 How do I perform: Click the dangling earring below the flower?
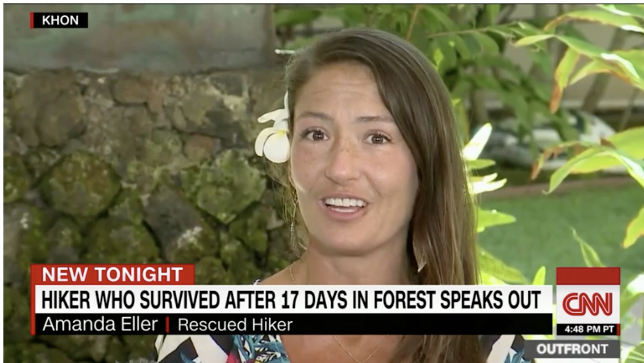pyautogui.click(x=293, y=217)
